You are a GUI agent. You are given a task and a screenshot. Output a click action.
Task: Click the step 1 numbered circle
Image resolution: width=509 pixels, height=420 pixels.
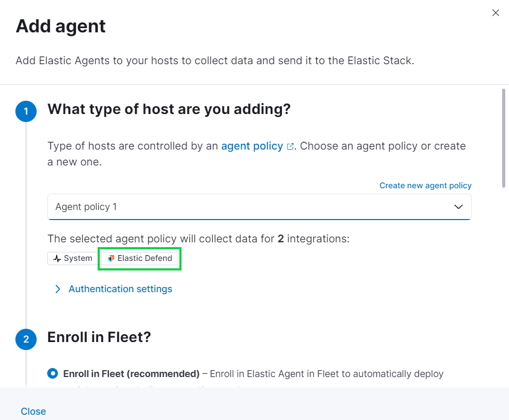point(26,111)
